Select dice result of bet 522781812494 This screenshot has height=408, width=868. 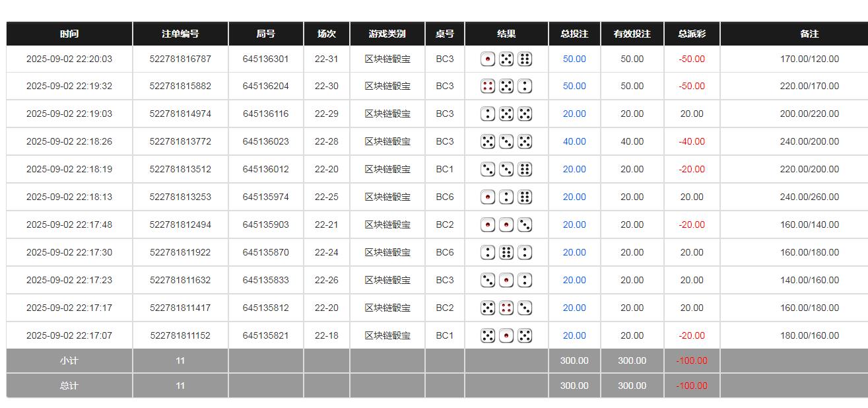506,225
